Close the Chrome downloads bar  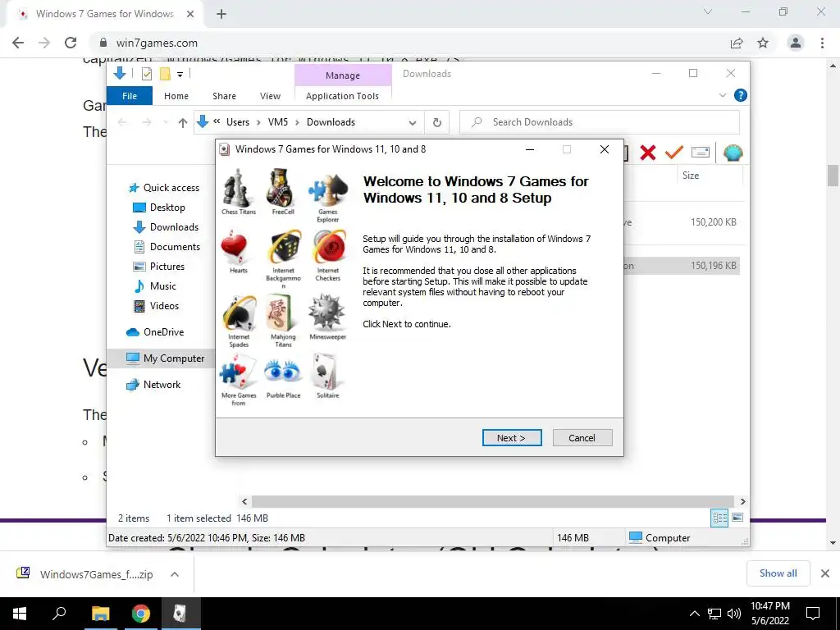(x=825, y=573)
